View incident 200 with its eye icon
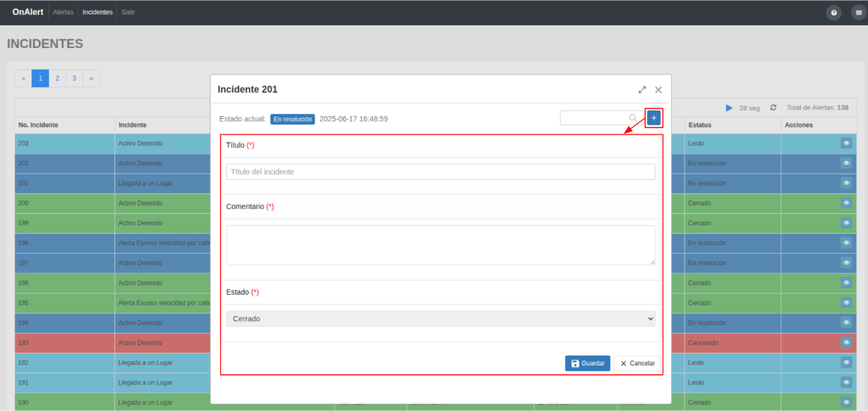 [x=847, y=203]
